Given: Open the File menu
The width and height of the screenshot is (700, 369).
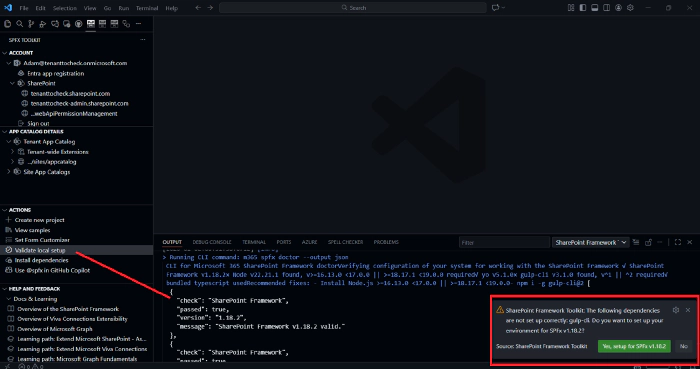Looking at the screenshot, I should [x=24, y=8].
